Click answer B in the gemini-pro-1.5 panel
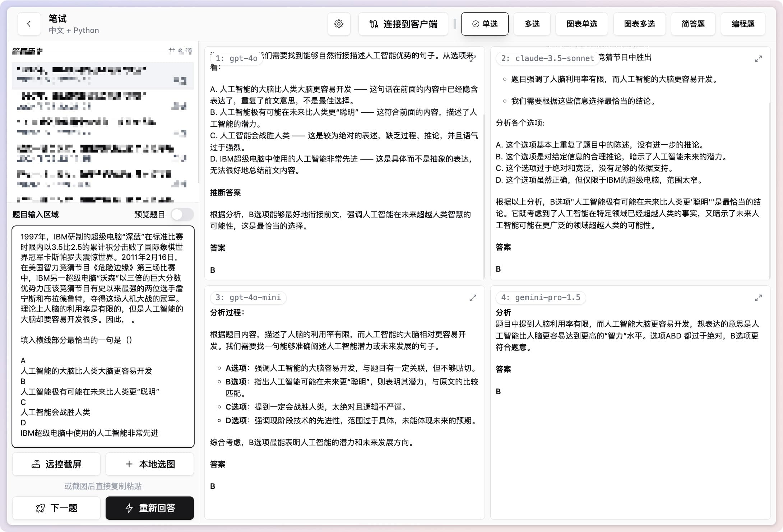Screen dimensions: 783x532 pos(498,392)
